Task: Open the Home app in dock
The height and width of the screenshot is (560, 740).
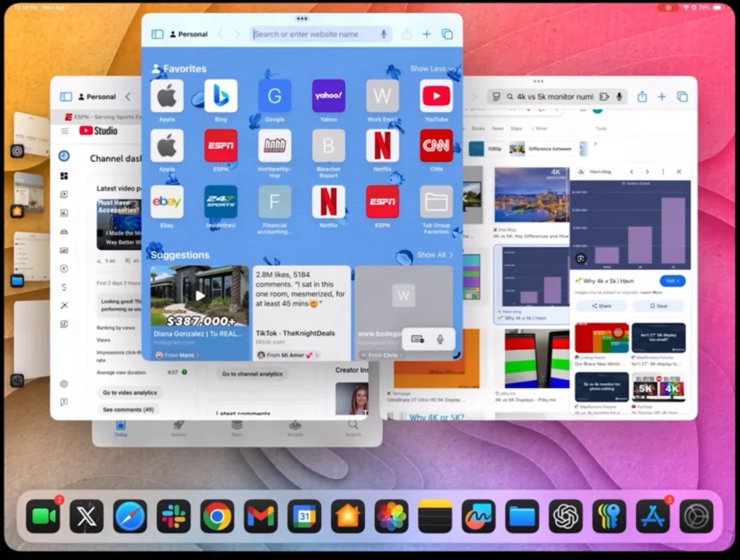Action: click(x=348, y=517)
